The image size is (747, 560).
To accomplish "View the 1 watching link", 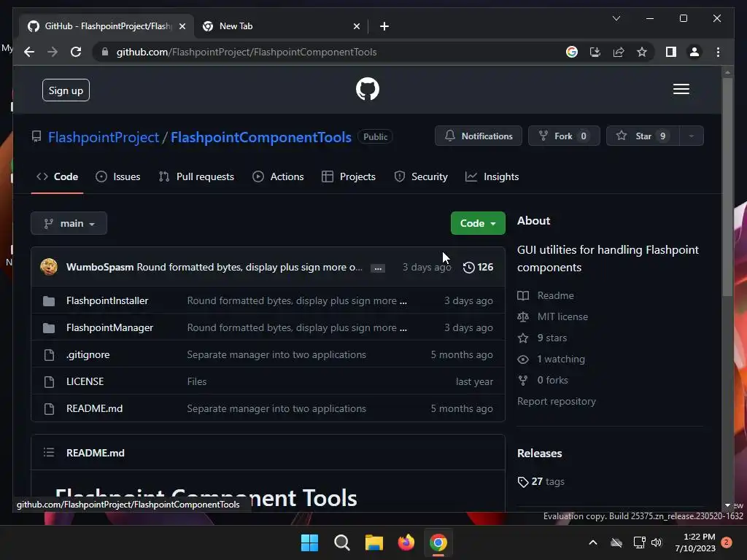I will (551, 359).
